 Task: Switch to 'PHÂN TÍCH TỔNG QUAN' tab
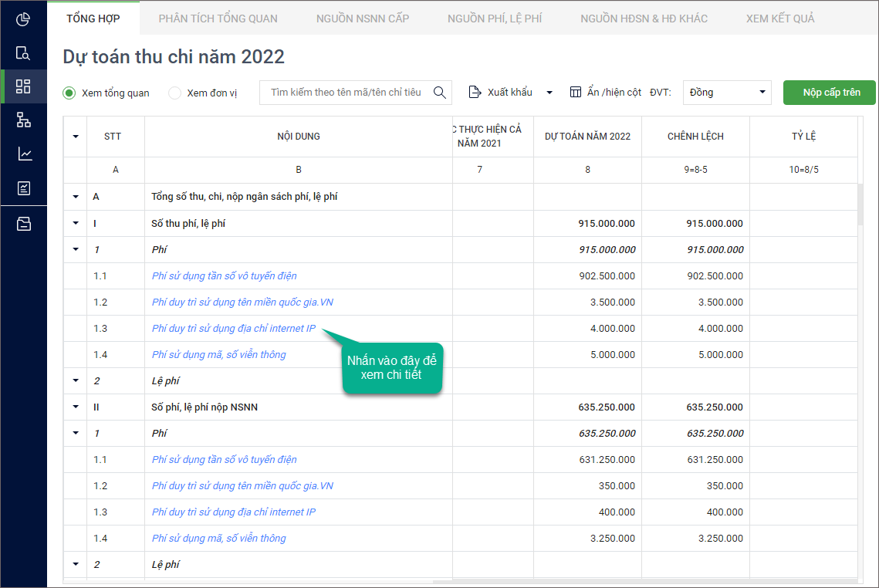tap(218, 18)
